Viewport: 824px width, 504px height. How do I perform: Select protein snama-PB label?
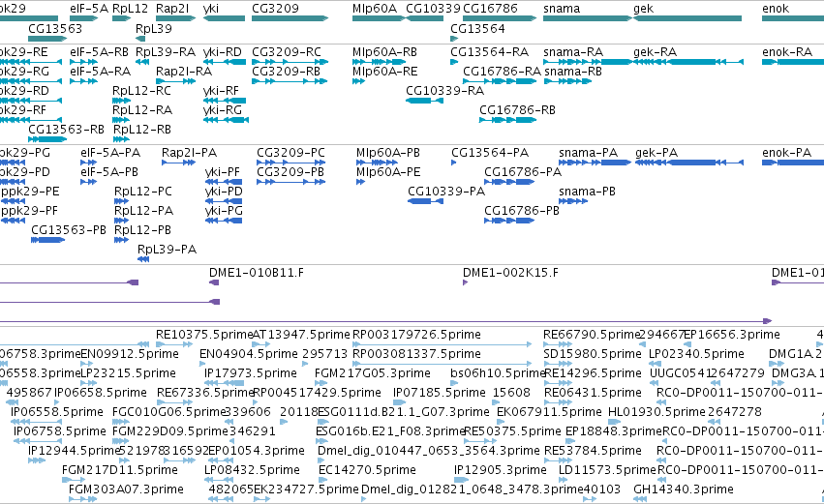coord(587,192)
